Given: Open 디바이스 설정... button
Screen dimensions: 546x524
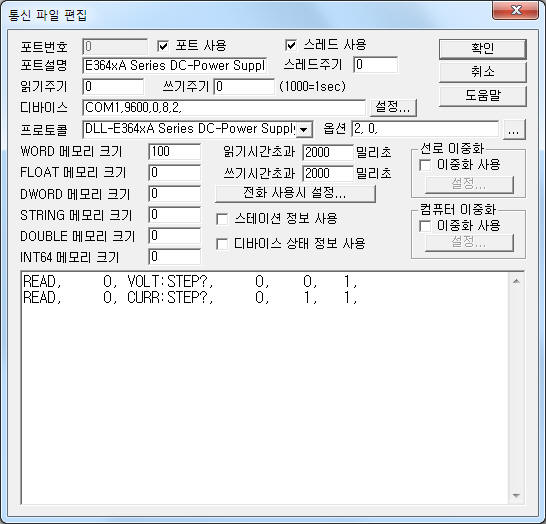Looking at the screenshot, I should coord(393,107).
